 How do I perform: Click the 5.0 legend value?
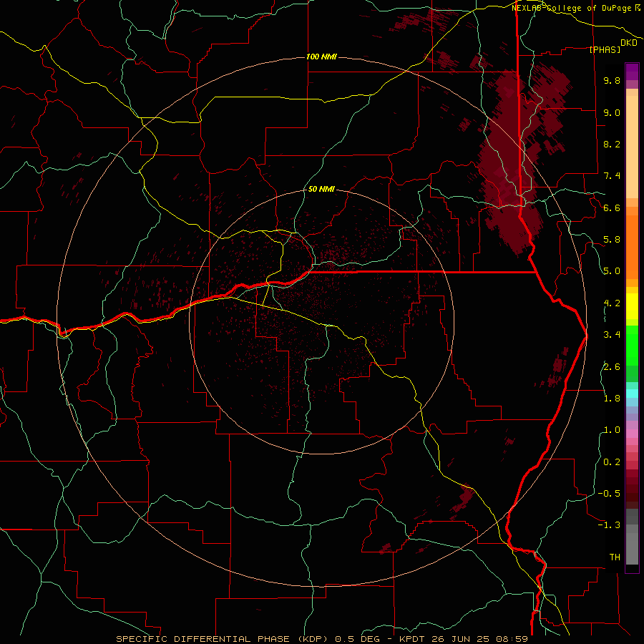click(x=612, y=271)
